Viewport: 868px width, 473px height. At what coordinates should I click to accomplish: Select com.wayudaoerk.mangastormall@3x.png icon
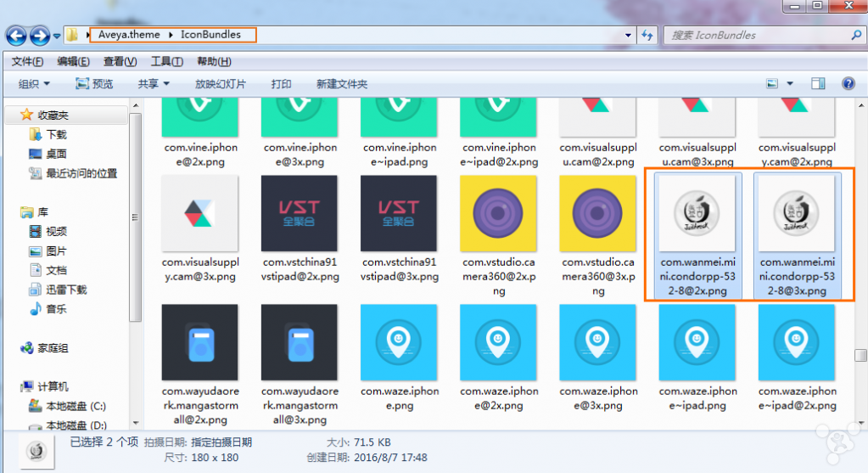300,342
